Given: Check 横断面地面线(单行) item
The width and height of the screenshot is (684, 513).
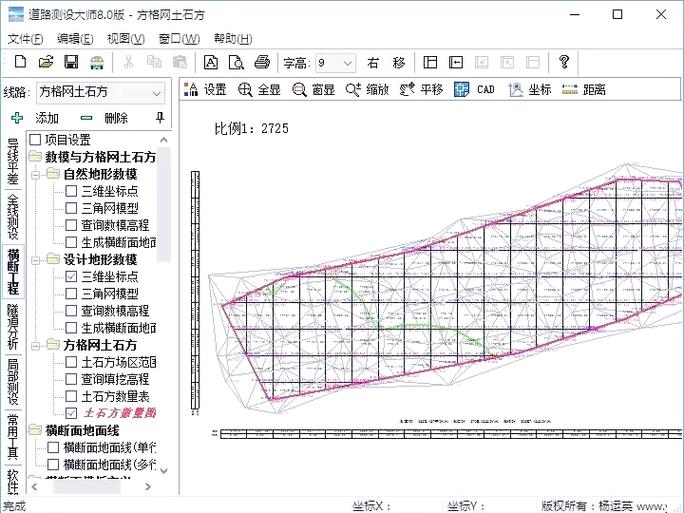Looking at the screenshot, I should point(53,448).
